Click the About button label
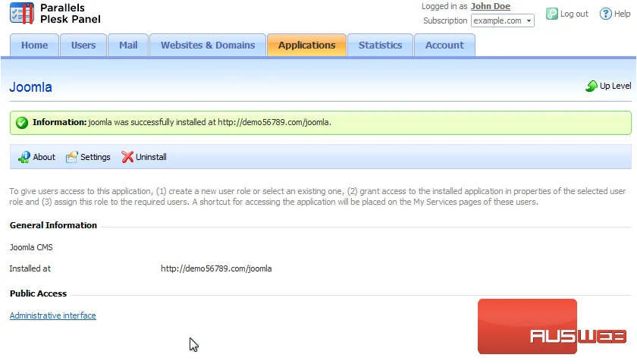This screenshot has width=637, height=364. click(x=44, y=157)
